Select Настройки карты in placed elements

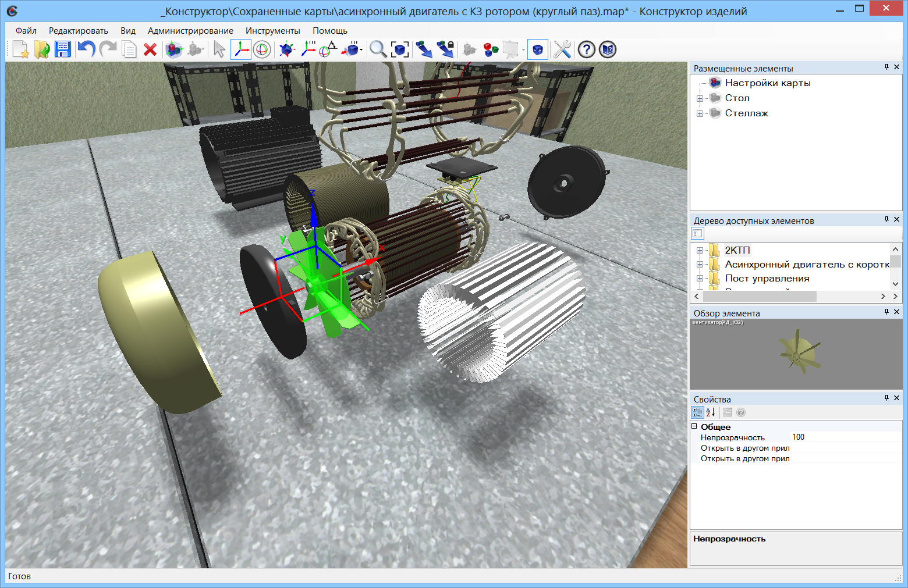click(767, 83)
